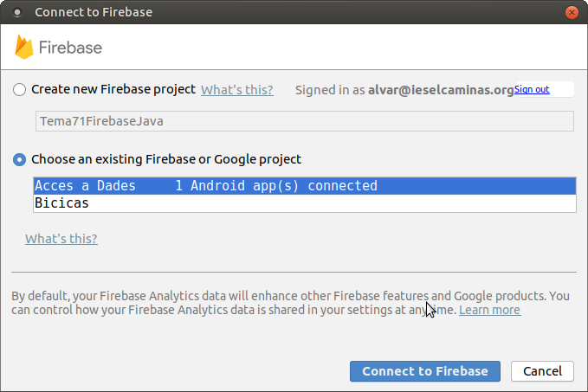This screenshot has height=392, width=588.
Task: Click the Firebase heading text
Action: 71,47
